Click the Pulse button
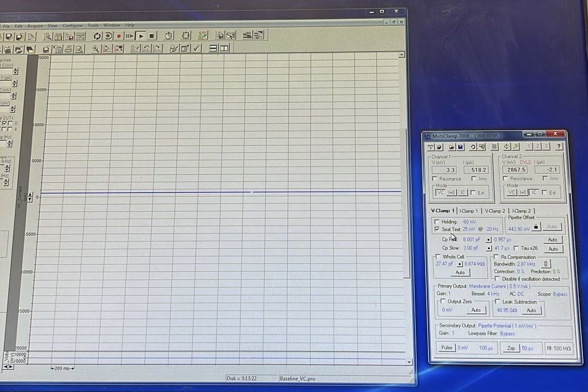 coord(447,348)
